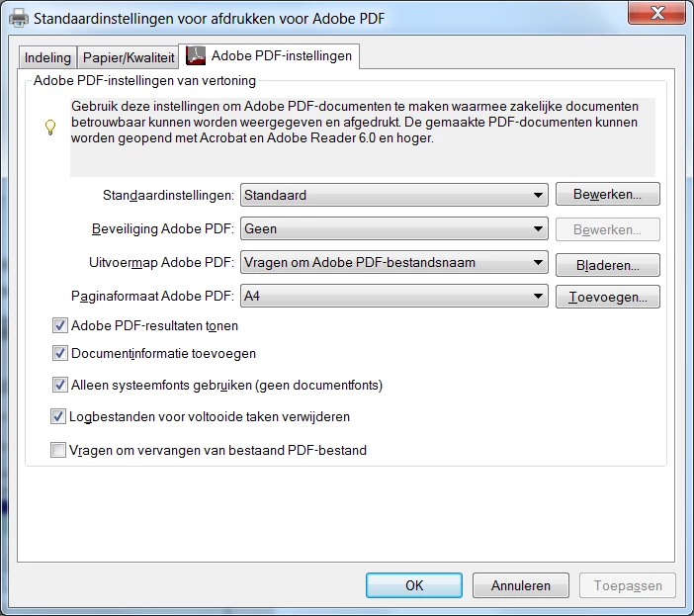The width and height of the screenshot is (694, 616).
Task: Click the Annuleren button
Action: point(520,585)
